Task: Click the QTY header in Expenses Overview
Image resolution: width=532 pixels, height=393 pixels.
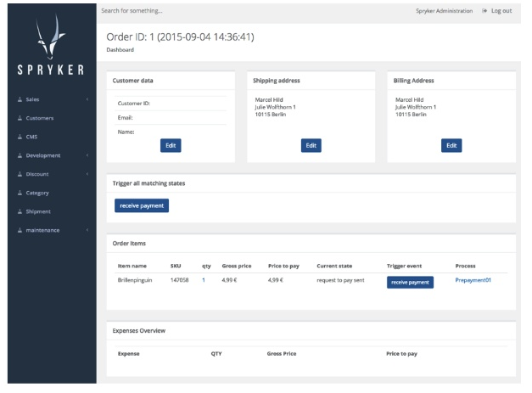Action: pos(216,353)
